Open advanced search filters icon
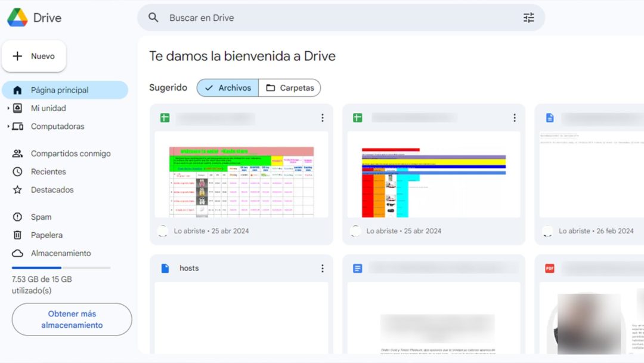Screen dimensions: 644x363 [528, 17]
